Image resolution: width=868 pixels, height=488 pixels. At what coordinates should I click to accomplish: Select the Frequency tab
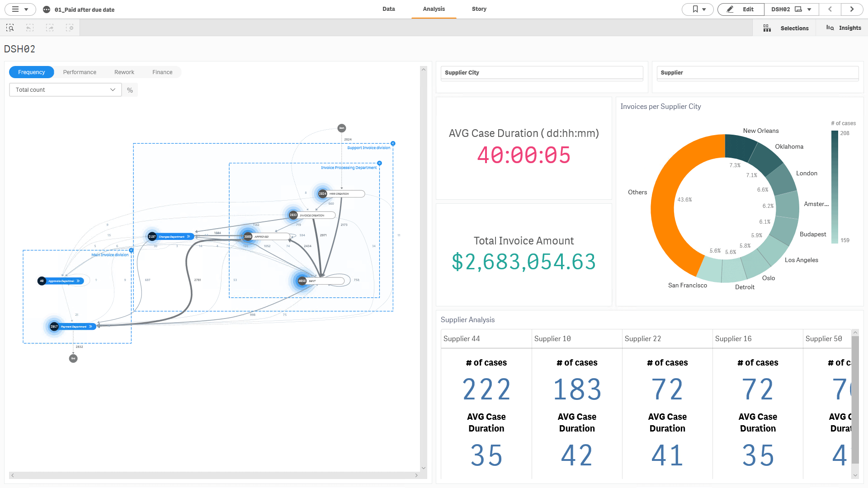pos(32,72)
